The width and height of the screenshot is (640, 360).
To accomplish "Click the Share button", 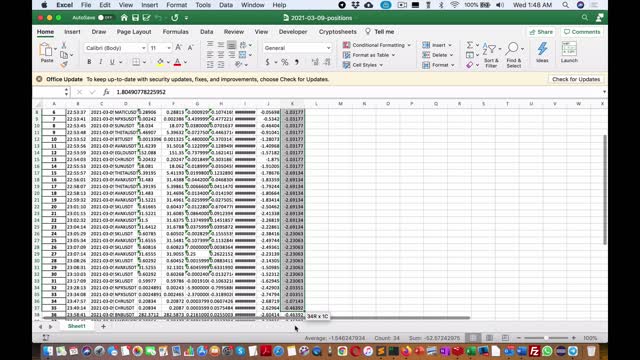I will 541,32.
